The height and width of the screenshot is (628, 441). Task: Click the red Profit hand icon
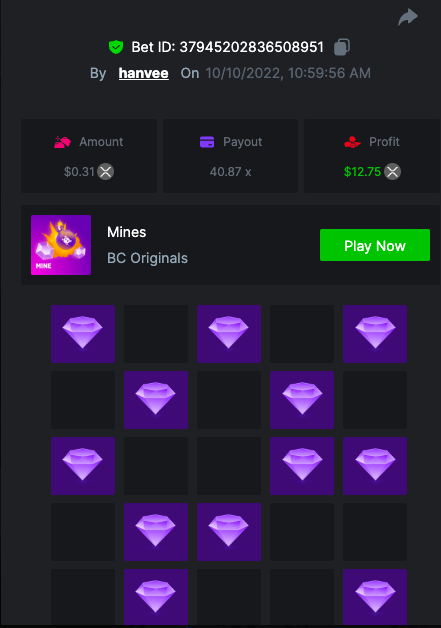coord(352,142)
